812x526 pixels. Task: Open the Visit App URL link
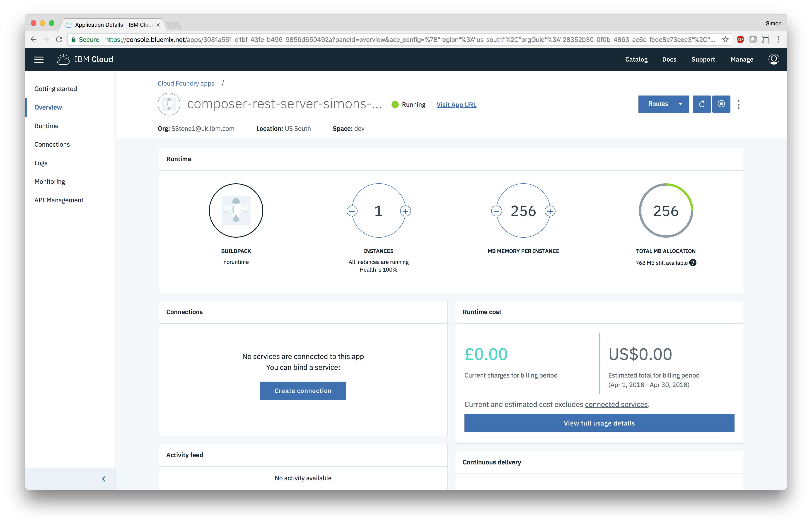456,105
